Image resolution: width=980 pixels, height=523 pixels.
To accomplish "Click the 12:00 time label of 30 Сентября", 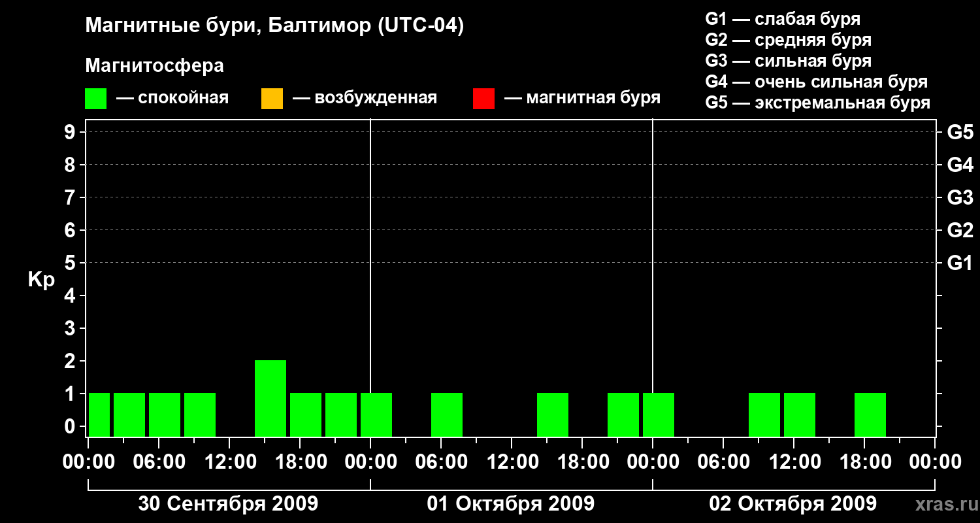I will [229, 462].
